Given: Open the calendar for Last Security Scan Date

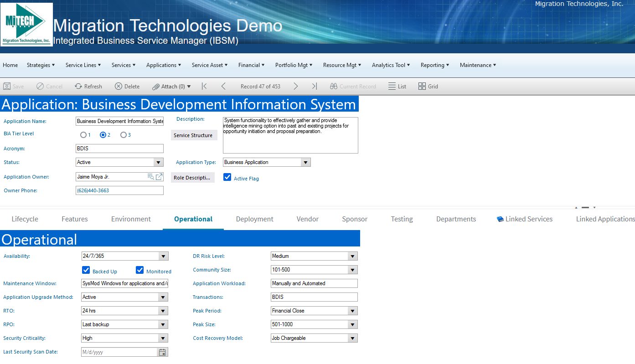Looking at the screenshot, I should (x=162, y=352).
